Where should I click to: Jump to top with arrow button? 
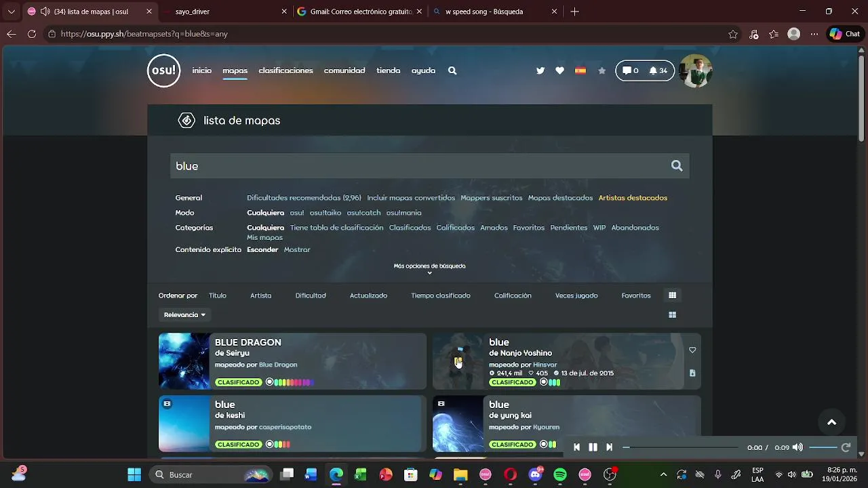(831, 422)
